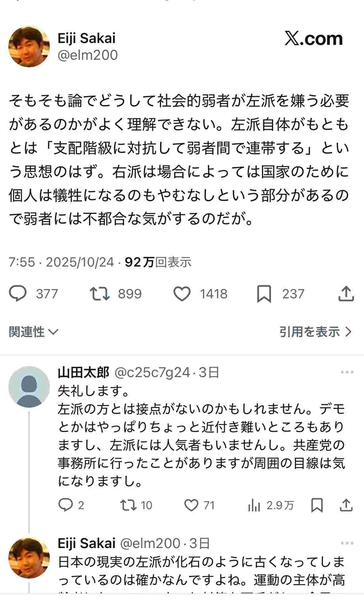
Task: Bookmark the main post
Action: click(x=264, y=294)
